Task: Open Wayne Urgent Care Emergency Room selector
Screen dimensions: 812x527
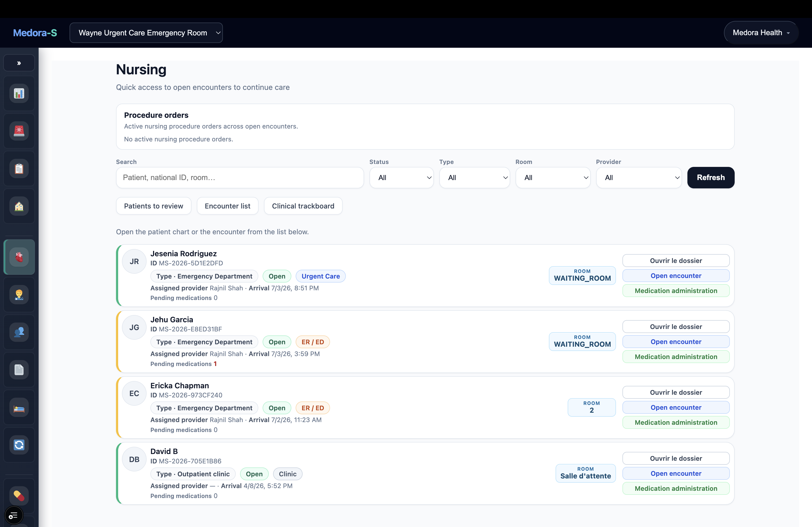Action: (146, 33)
